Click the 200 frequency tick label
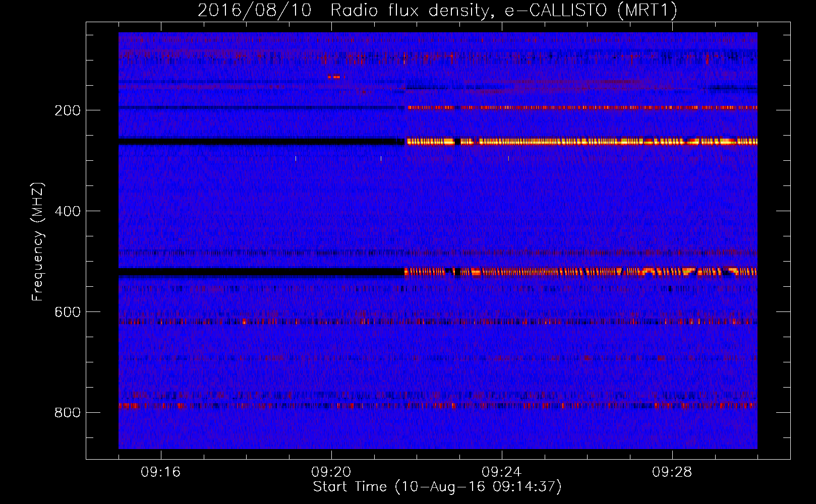The height and width of the screenshot is (504, 816). [68, 110]
